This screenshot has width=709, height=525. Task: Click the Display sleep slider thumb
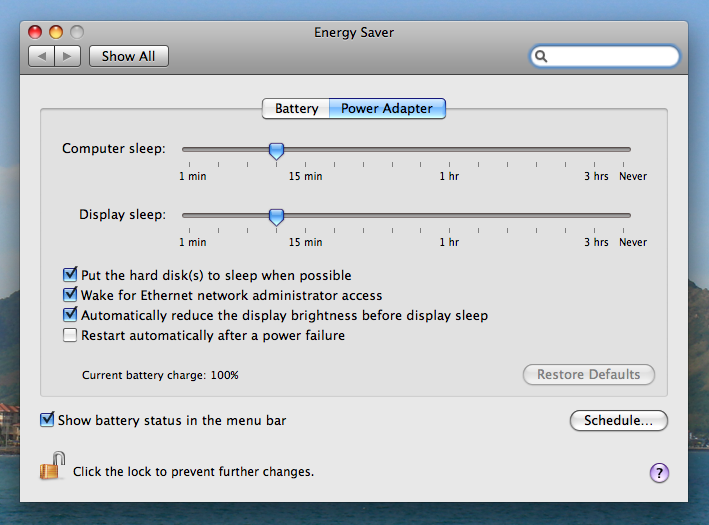tap(276, 217)
